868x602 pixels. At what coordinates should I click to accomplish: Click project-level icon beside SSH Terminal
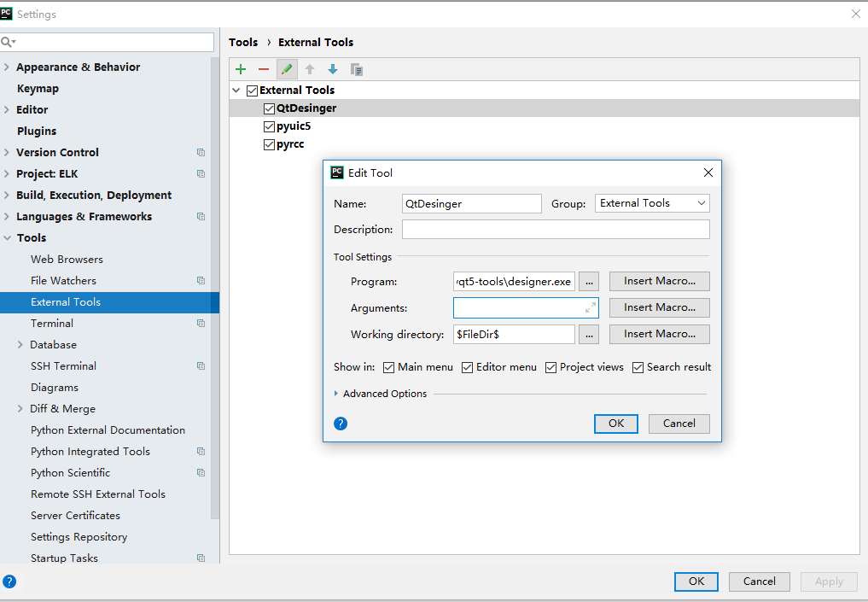pyautogui.click(x=201, y=366)
